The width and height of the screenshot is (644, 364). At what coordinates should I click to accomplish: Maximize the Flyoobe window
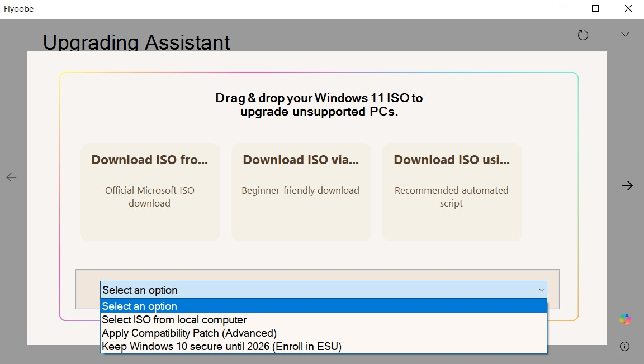point(595,8)
